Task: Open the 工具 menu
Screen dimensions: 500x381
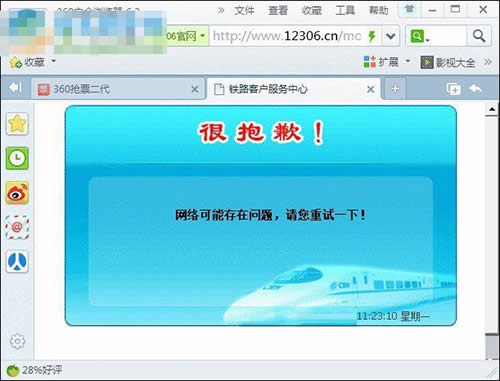Action: (345, 10)
